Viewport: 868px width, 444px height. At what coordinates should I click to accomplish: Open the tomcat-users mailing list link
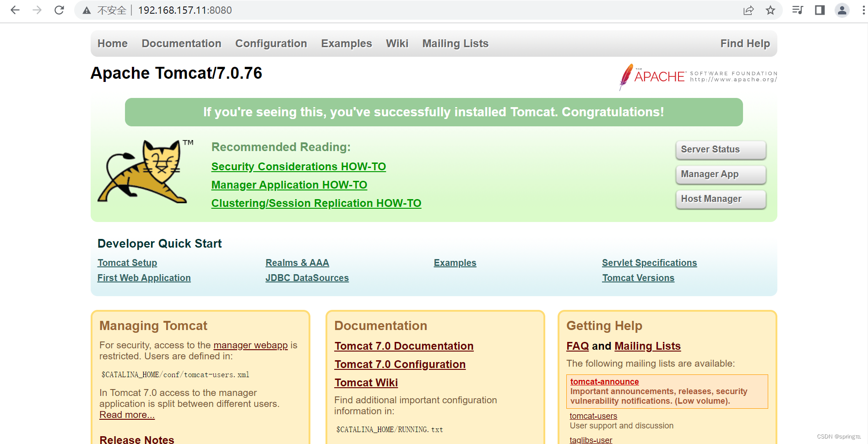593,416
